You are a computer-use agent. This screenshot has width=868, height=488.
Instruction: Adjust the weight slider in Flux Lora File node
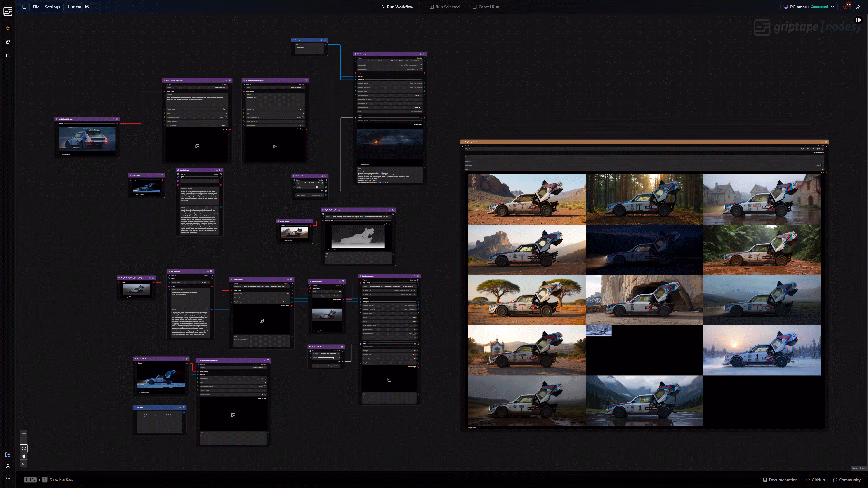317,187
